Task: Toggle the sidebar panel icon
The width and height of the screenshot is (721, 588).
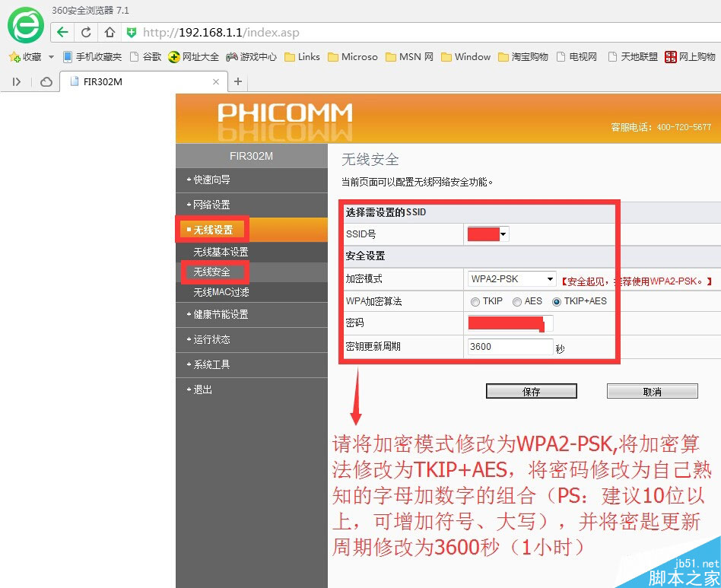Action: point(17,82)
